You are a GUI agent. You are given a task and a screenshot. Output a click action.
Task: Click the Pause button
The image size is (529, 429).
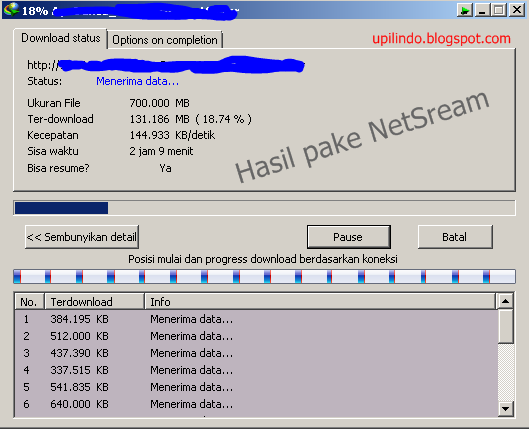[349, 237]
